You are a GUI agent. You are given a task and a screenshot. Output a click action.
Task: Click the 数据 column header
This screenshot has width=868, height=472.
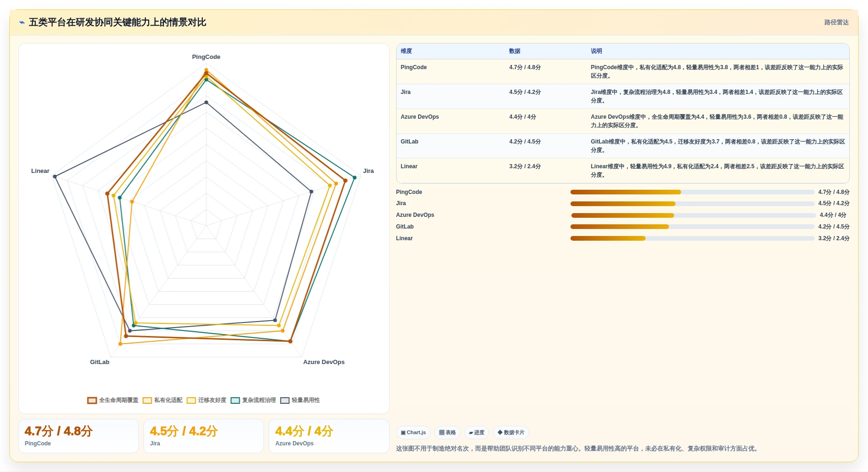tap(515, 51)
